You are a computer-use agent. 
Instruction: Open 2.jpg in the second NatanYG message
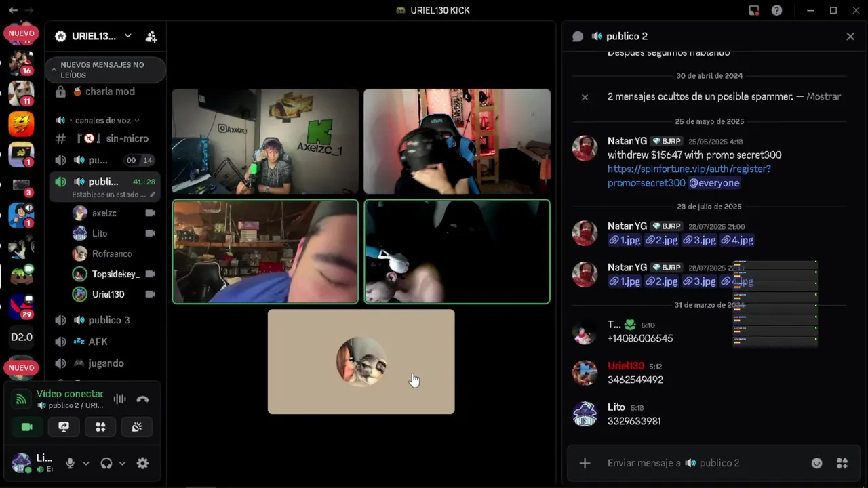(x=661, y=281)
